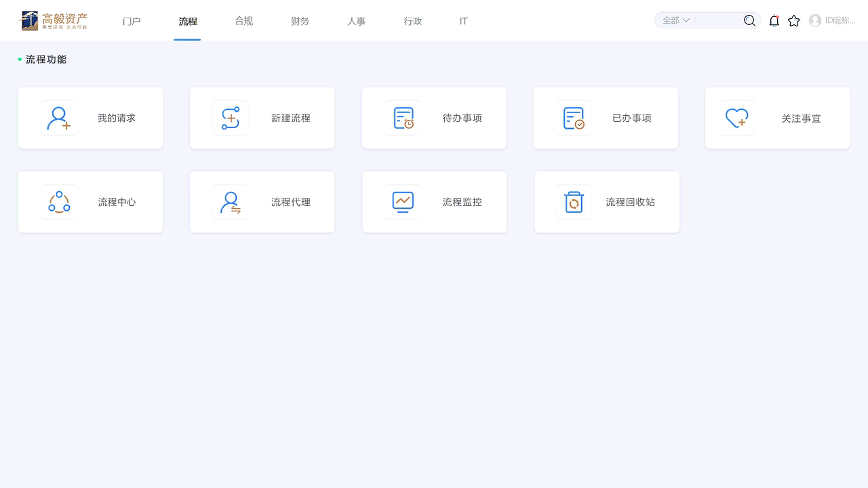868x488 pixels.
Task: Open 流程监控 workflow monitoring
Action: 434,201
